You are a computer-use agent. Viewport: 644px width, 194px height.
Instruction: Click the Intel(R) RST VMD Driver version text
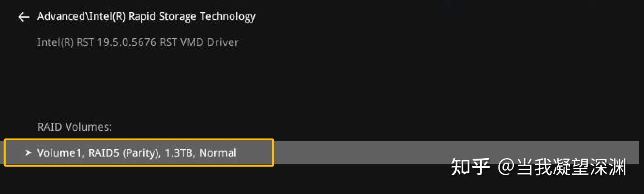click(x=138, y=42)
